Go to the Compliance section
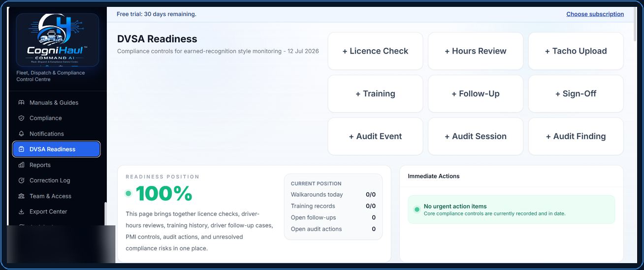 pos(57,118)
